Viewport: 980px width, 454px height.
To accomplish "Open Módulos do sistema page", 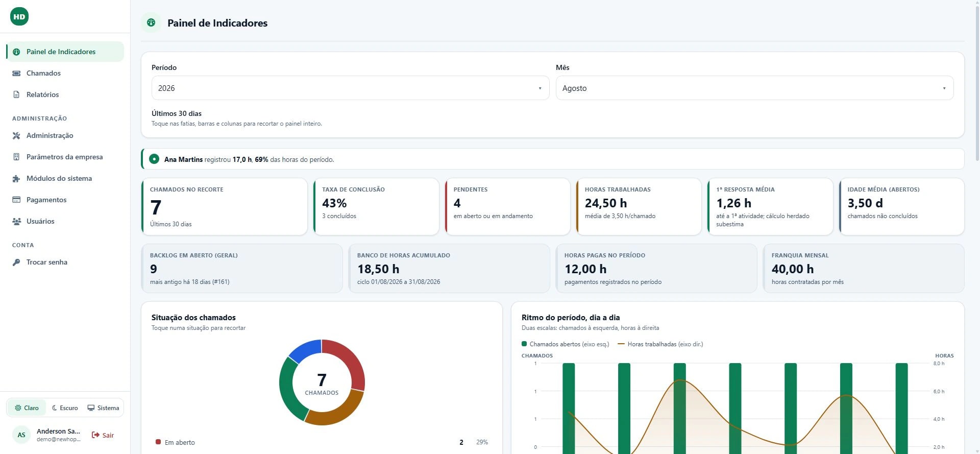I will 65,178.
